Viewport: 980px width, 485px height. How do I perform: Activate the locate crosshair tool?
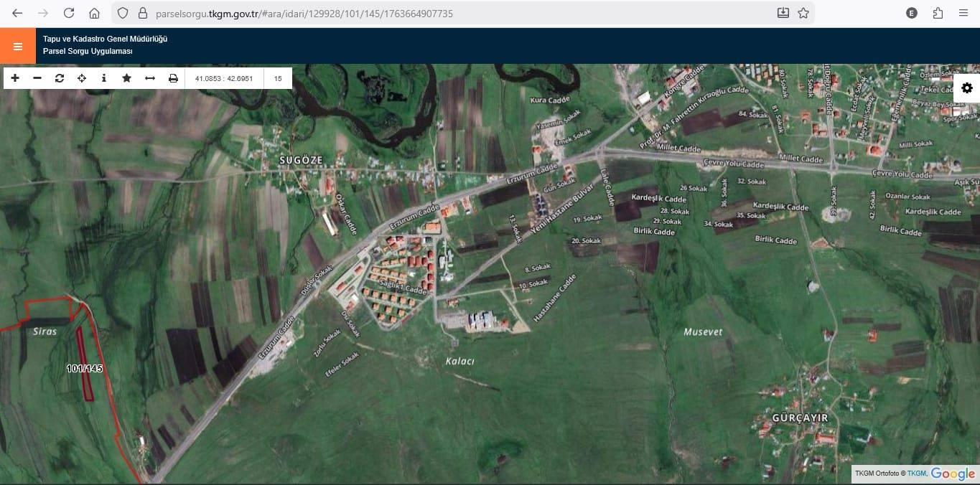82,78
